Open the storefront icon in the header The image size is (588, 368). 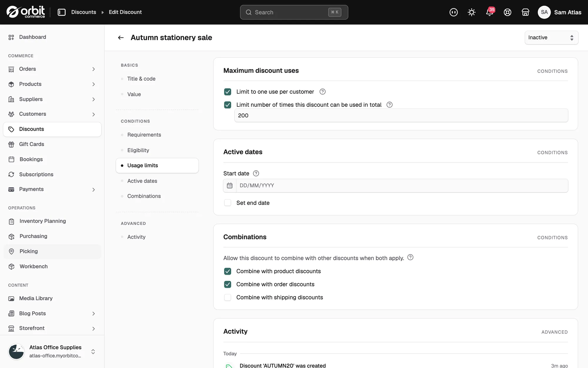point(525,12)
